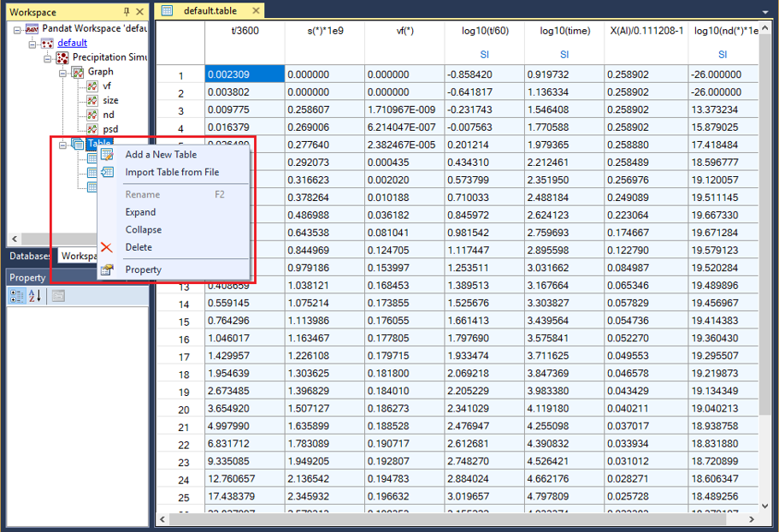Click the Alphabetical sort property icon
Viewport: 779px width, 532px height.
[35, 296]
